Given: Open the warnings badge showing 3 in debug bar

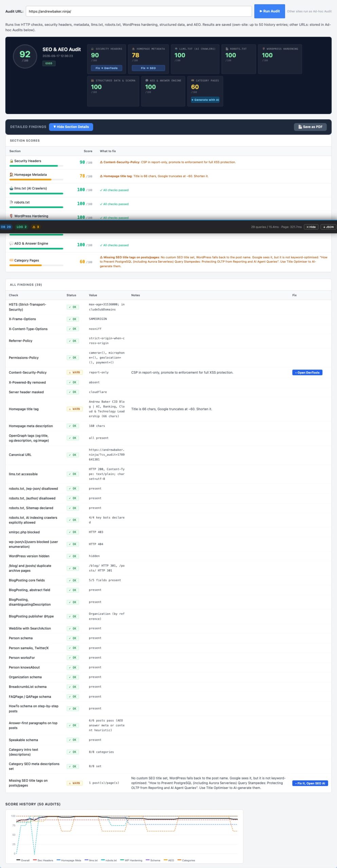Looking at the screenshot, I should [x=36, y=227].
